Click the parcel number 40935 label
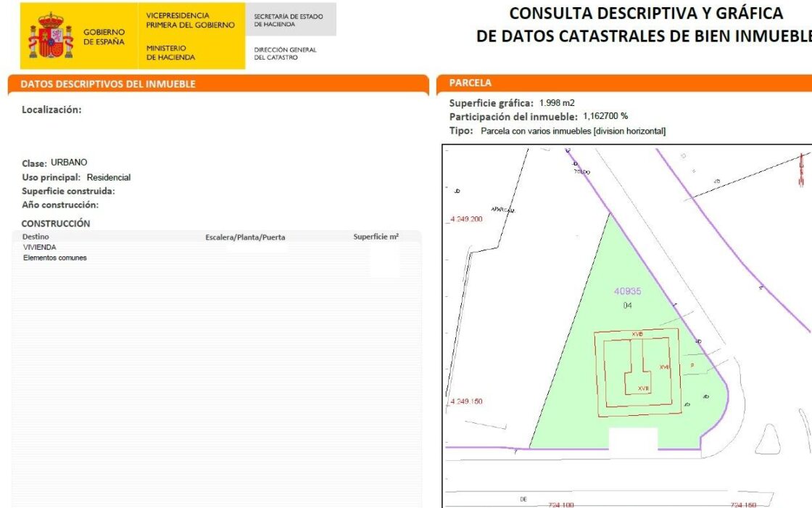The width and height of the screenshot is (812, 508). click(x=627, y=291)
